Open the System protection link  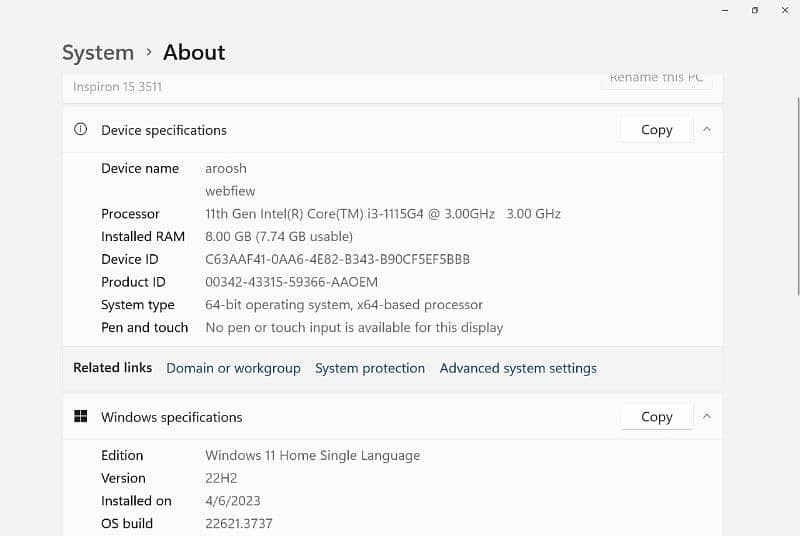tap(370, 368)
